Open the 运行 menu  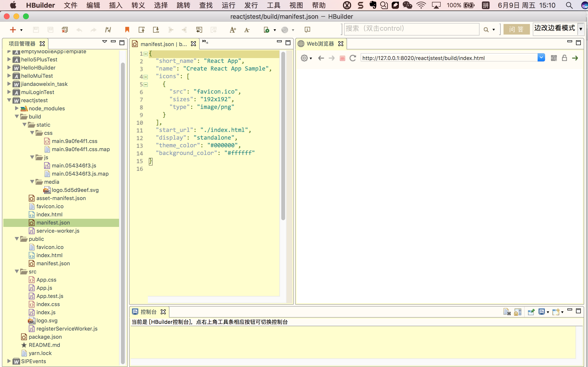tap(228, 5)
